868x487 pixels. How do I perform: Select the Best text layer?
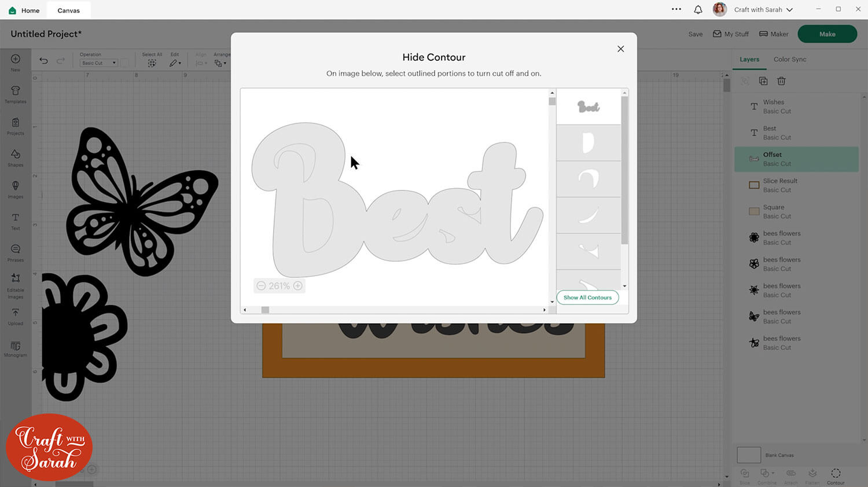click(x=796, y=133)
